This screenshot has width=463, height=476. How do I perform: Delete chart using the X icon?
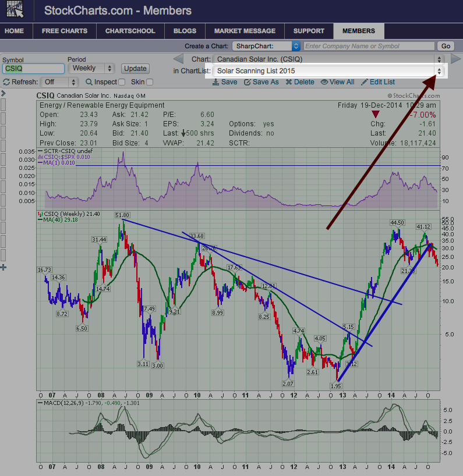pos(288,82)
